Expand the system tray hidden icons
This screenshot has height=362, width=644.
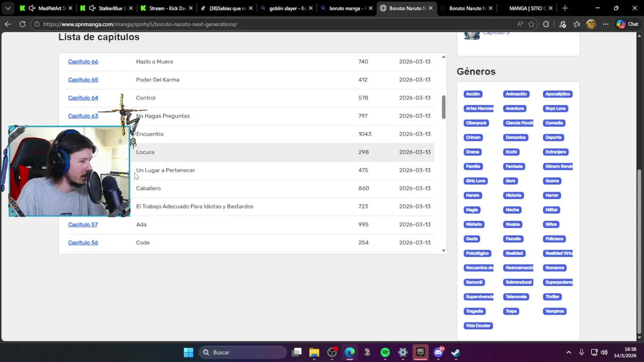(569, 352)
